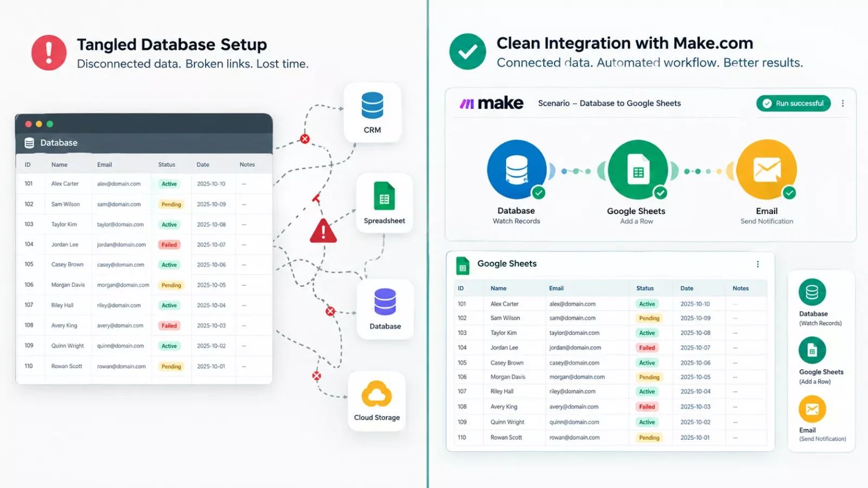The width and height of the screenshot is (868, 488).
Task: Click the Failed badge for Avery King in Google Sheets
Action: pos(647,407)
